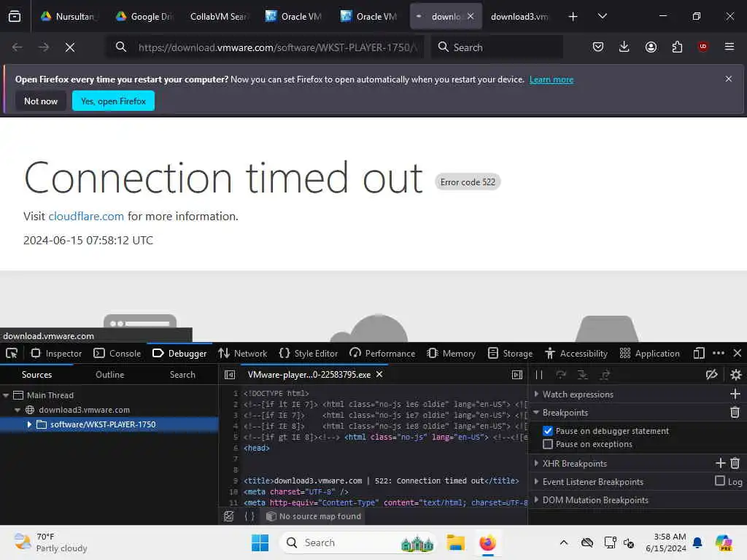Image resolution: width=747 pixels, height=560 pixels.
Task: Enable Pause on exceptions
Action: [x=548, y=444]
